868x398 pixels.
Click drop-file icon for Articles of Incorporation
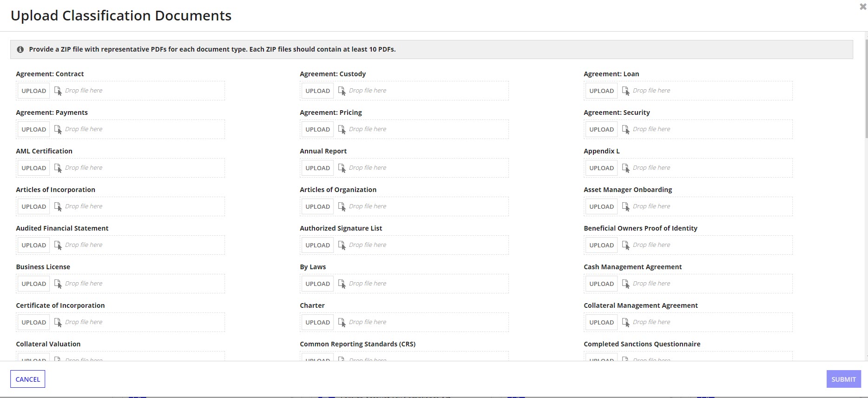point(58,206)
